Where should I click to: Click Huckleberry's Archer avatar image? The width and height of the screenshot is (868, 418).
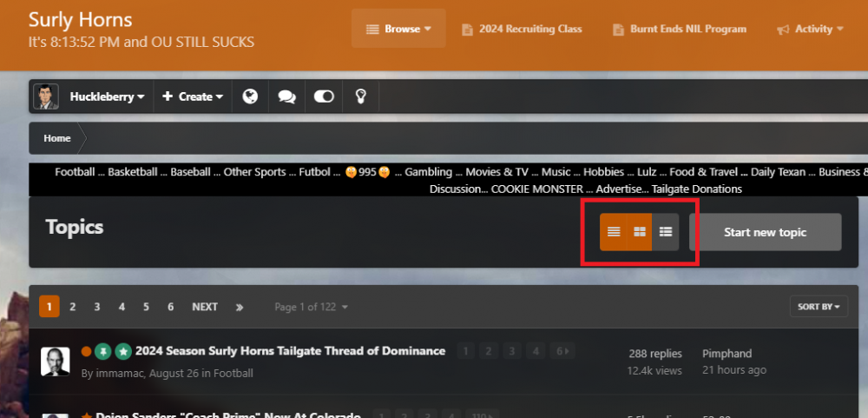pos(47,96)
